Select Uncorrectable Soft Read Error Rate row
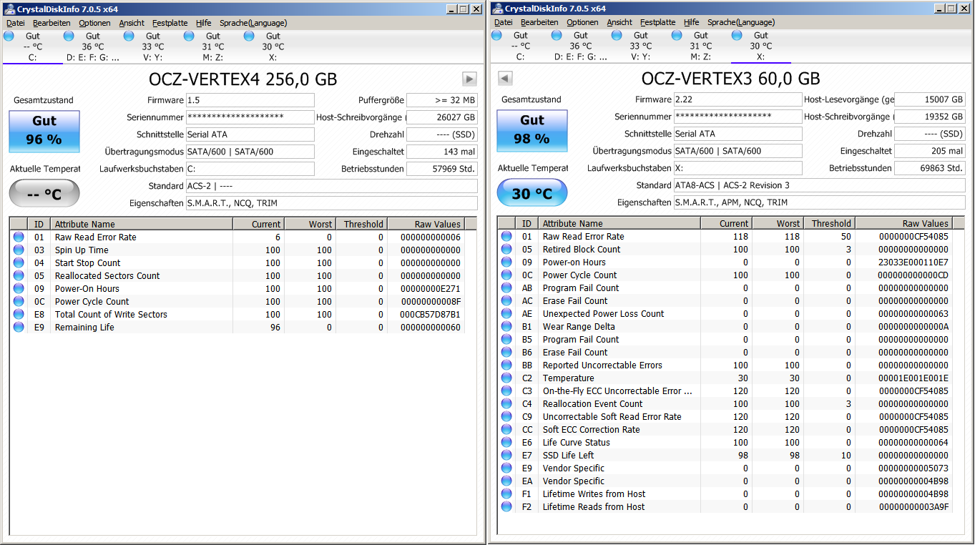The width and height of the screenshot is (980, 545). click(725, 416)
